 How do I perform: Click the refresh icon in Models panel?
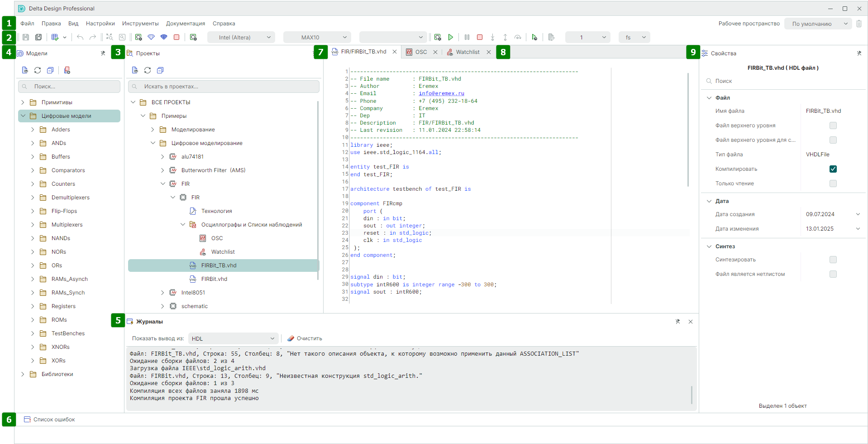coord(38,70)
